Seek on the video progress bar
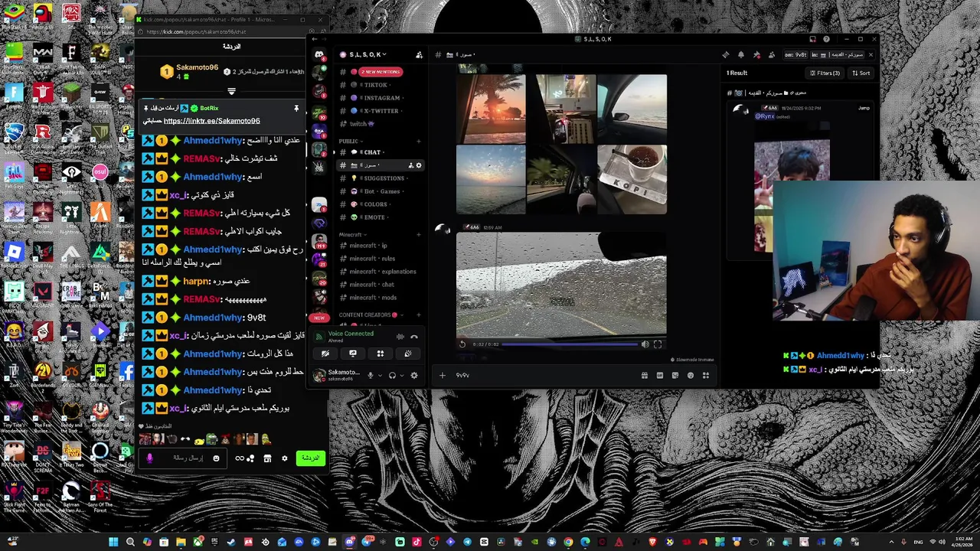Viewport: 980px width, 551px height. click(x=569, y=344)
